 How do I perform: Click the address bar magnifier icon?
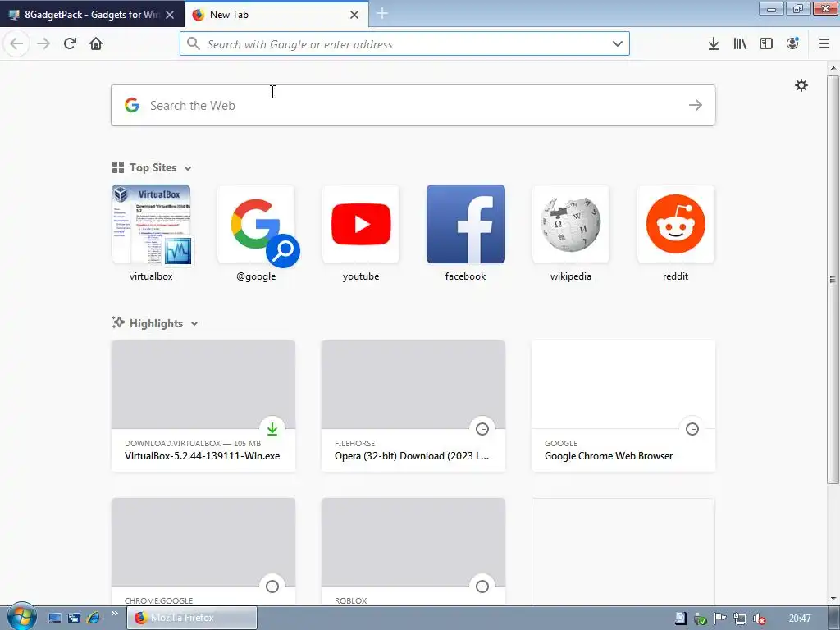(x=194, y=43)
